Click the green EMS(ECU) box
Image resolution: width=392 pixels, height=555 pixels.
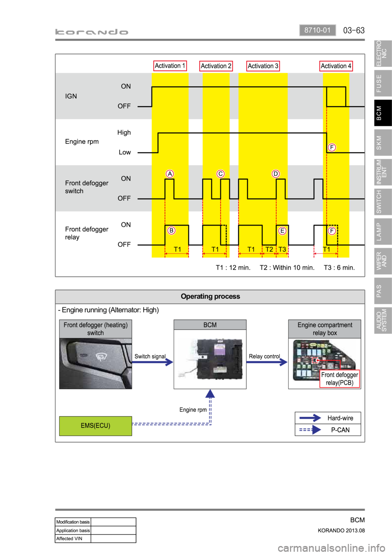point(96,426)
